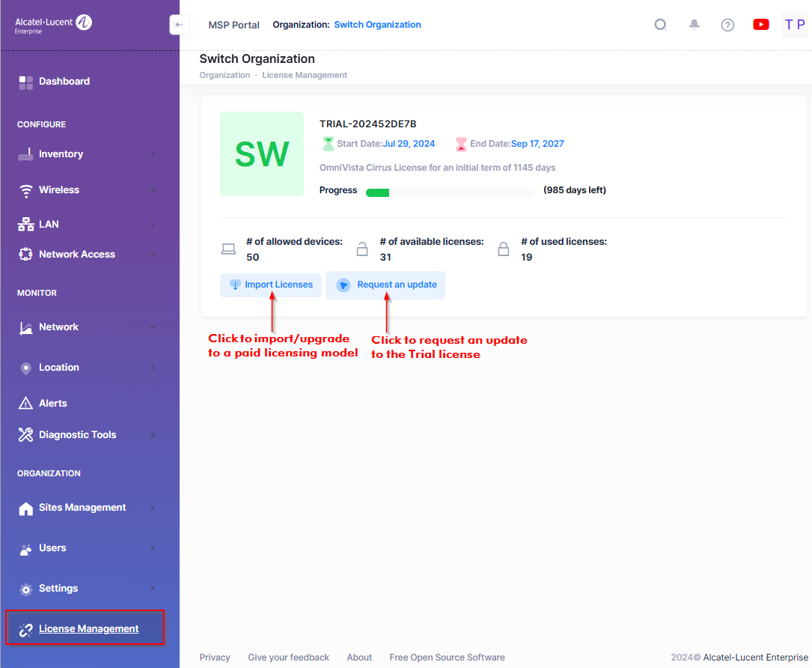Collapse the sidebar with arrow button
The height and width of the screenshot is (668, 812).
click(178, 25)
